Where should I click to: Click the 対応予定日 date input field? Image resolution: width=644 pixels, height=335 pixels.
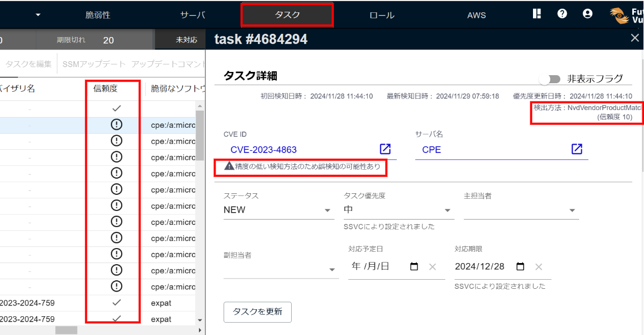coord(396,267)
